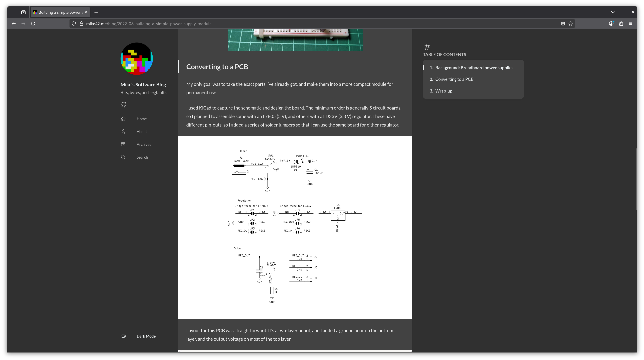Viewport: 644px width, 360px height.
Task: Toggle Dark Mode
Action: click(x=123, y=336)
